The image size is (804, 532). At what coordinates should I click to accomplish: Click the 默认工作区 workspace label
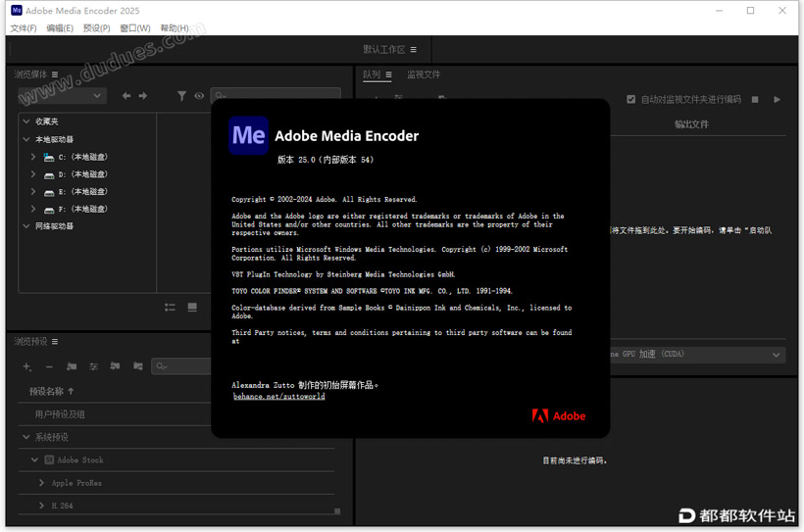tap(384, 49)
